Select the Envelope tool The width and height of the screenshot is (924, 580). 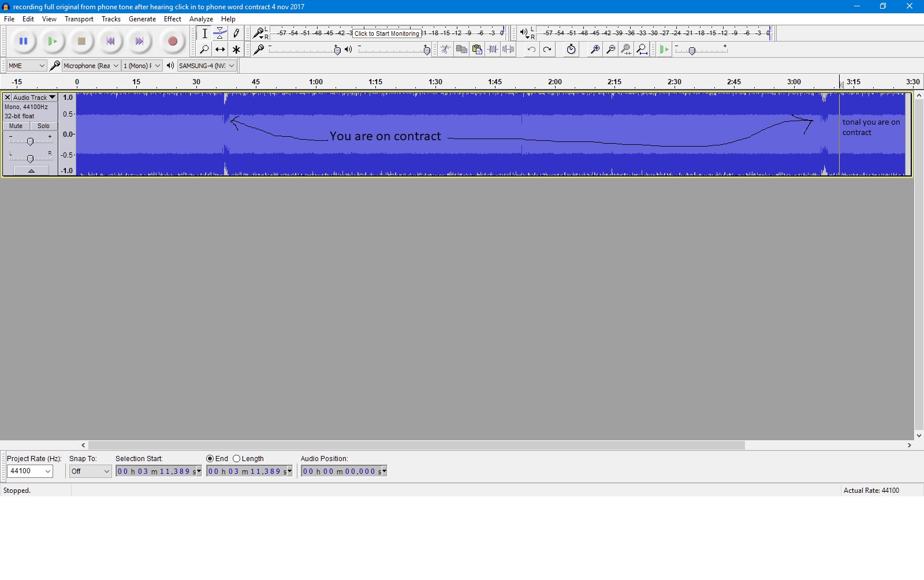click(220, 33)
